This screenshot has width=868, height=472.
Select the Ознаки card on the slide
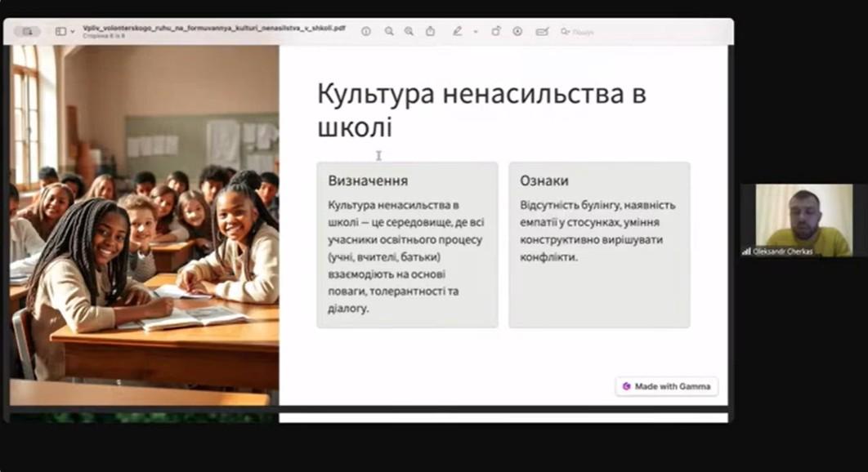tap(599, 244)
